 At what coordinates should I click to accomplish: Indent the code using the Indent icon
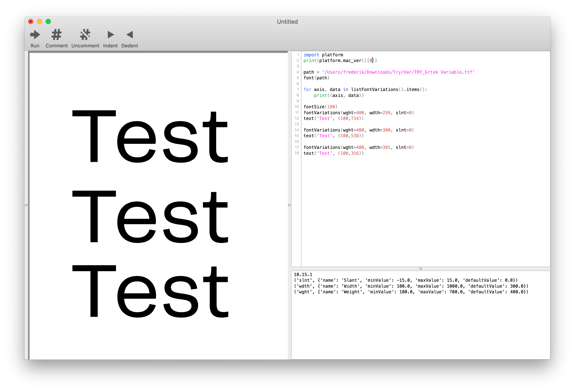pos(110,35)
